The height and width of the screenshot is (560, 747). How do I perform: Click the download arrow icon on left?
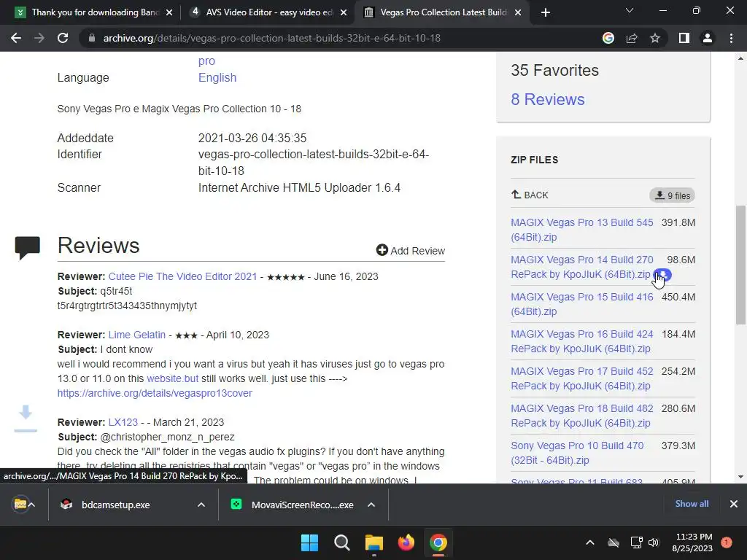pos(26,419)
